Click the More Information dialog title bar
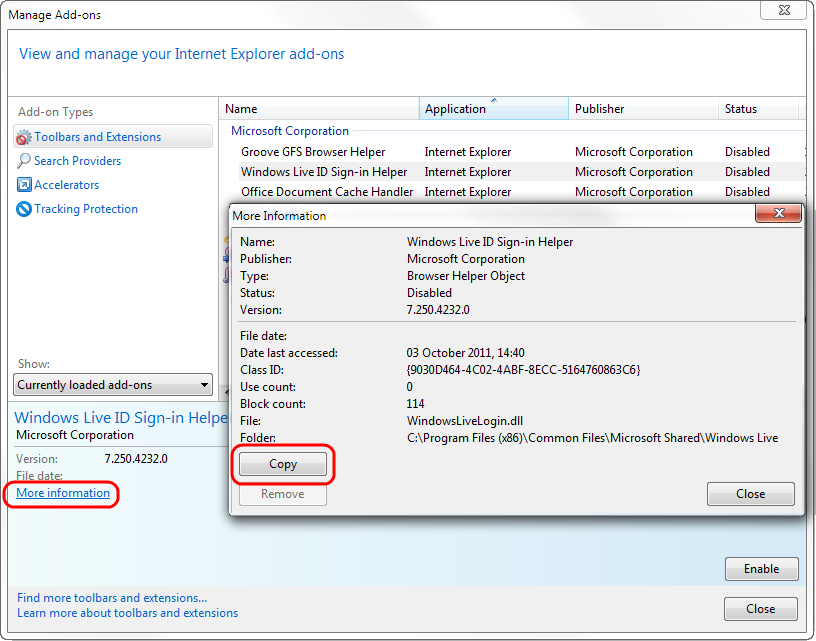Viewport: 816px width, 641px height. click(x=493, y=215)
